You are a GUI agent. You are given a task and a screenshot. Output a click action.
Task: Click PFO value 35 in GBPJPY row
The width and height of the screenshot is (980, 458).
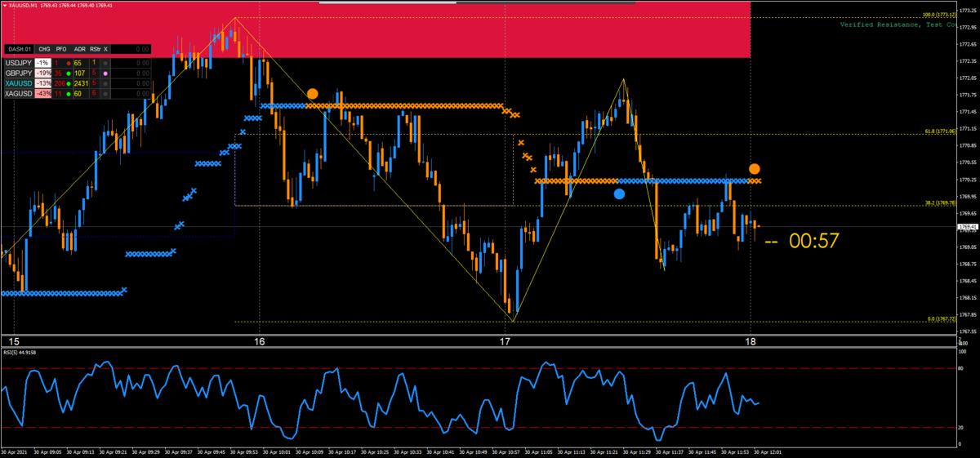coord(58,73)
